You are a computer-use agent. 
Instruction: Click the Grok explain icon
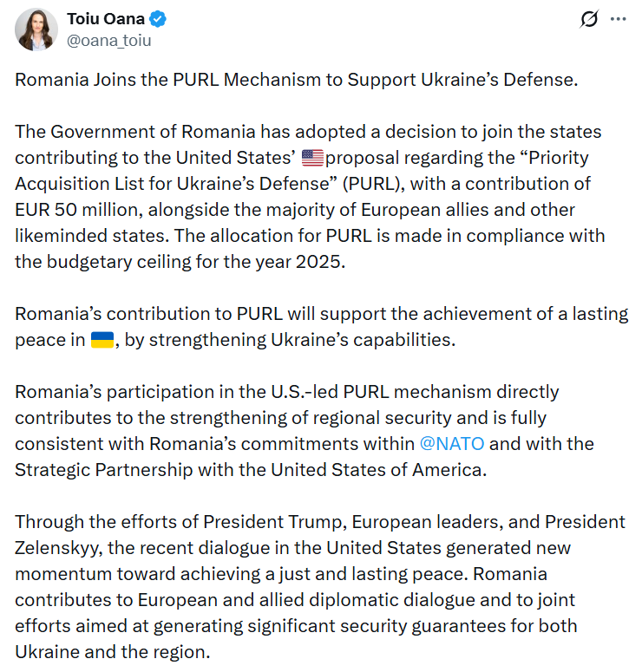click(589, 19)
